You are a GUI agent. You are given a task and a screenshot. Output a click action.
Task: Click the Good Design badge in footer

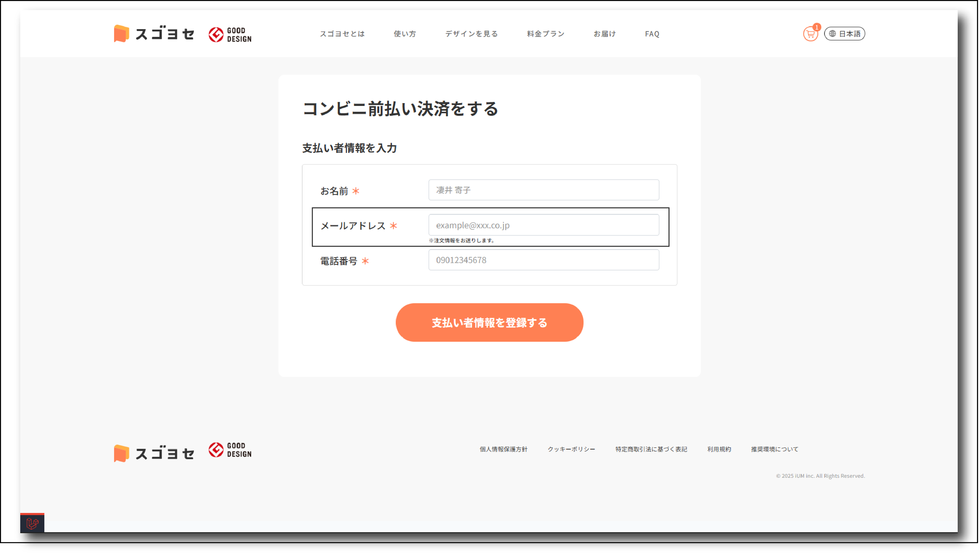(230, 450)
